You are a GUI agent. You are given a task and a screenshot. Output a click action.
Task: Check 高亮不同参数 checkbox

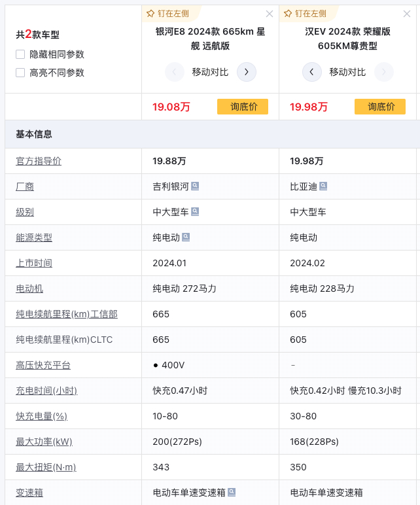click(20, 73)
